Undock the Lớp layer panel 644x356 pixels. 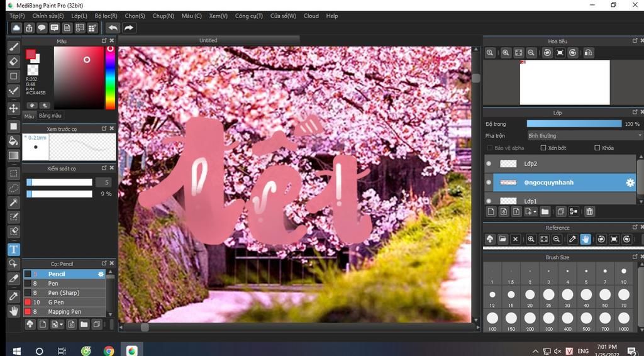(x=635, y=112)
